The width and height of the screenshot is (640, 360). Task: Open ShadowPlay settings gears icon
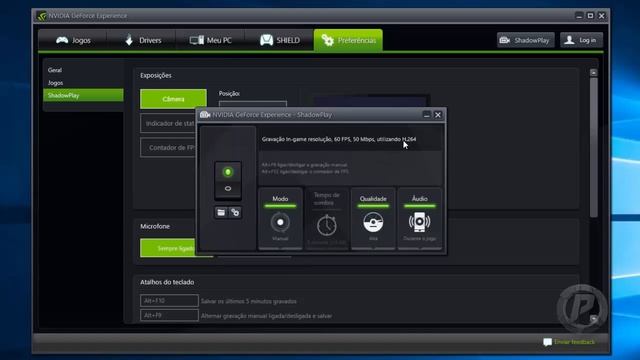(235, 212)
